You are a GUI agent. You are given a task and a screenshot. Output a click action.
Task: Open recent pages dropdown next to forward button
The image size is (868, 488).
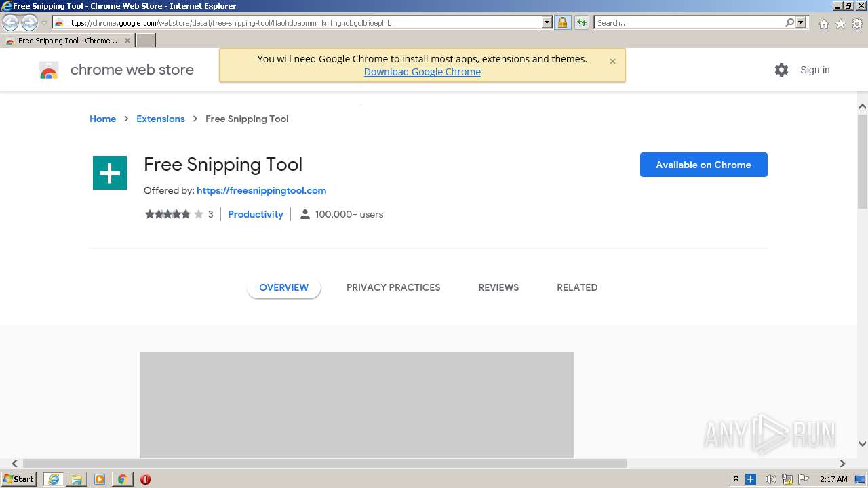(44, 23)
